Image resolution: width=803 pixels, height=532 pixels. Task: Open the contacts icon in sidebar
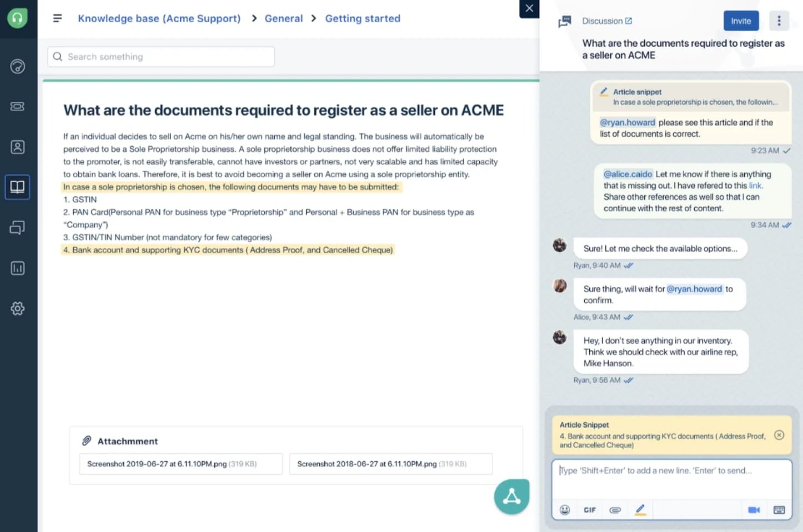(x=18, y=147)
